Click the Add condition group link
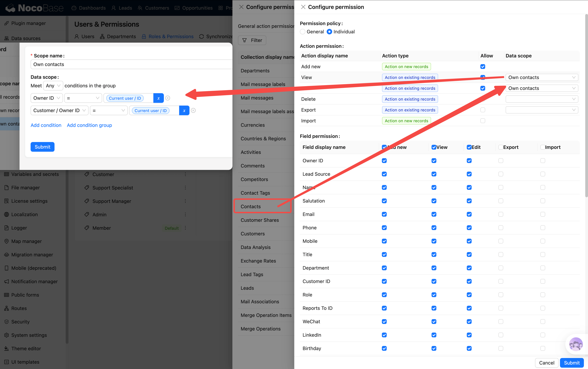Image resolution: width=588 pixels, height=369 pixels. click(x=89, y=125)
